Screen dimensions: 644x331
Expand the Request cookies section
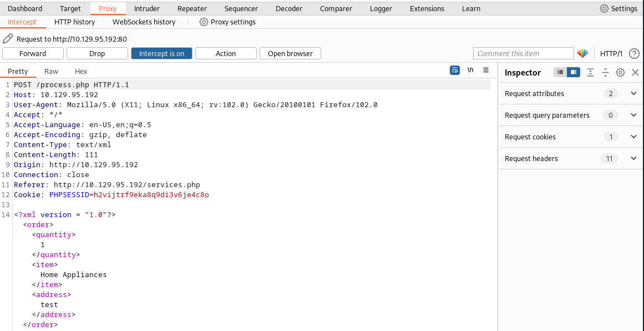[633, 137]
